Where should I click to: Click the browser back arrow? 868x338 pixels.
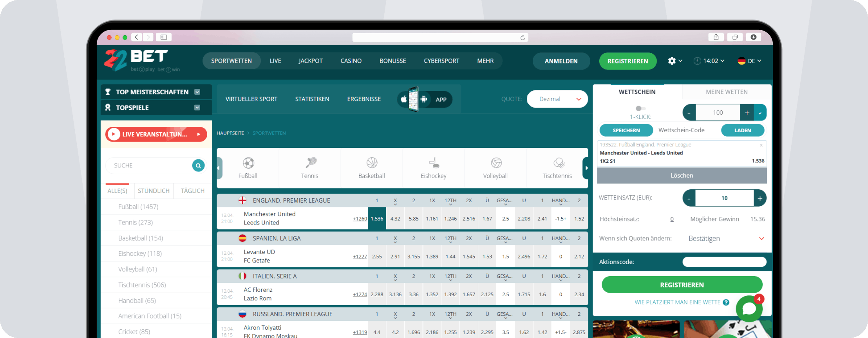point(136,37)
